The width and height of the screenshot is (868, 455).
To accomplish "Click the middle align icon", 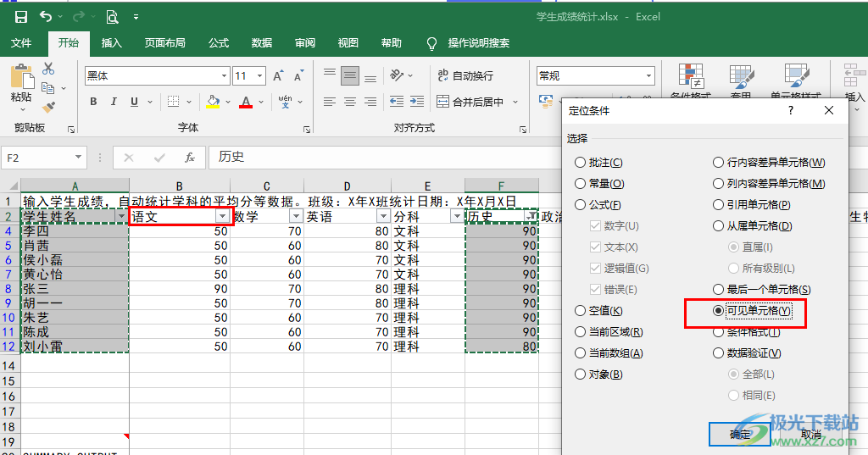I will [x=350, y=76].
